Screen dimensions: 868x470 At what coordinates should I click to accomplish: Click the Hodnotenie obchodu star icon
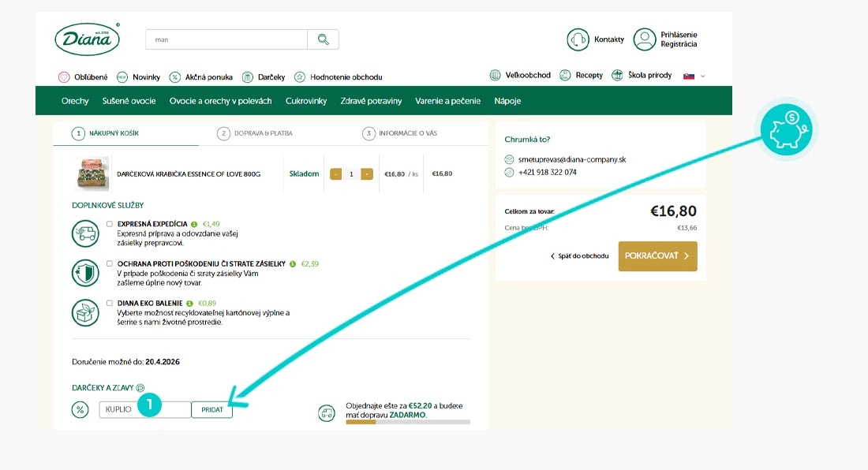pyautogui.click(x=300, y=76)
